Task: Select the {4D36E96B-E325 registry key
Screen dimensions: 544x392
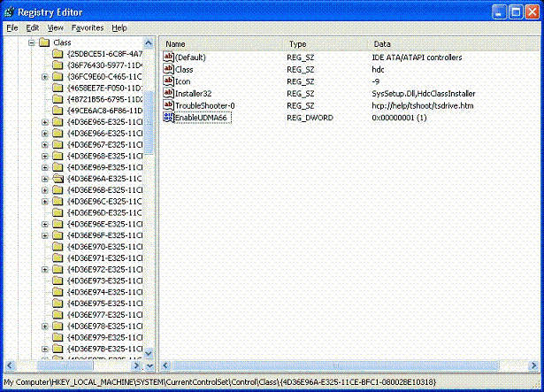Action: pos(104,190)
